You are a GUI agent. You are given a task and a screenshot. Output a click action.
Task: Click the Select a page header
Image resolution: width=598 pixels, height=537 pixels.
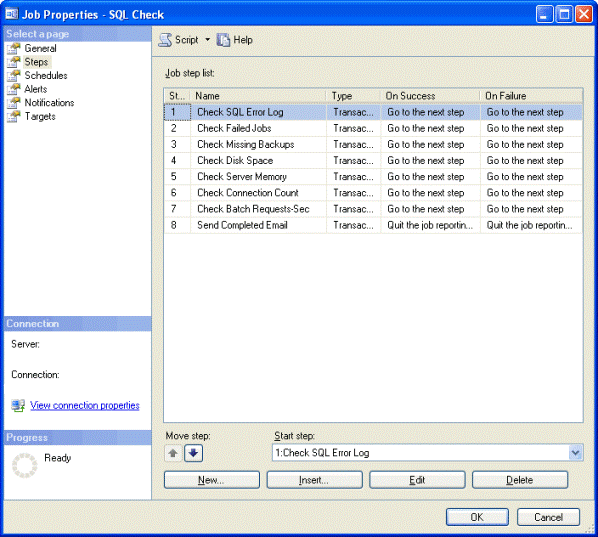(77, 34)
